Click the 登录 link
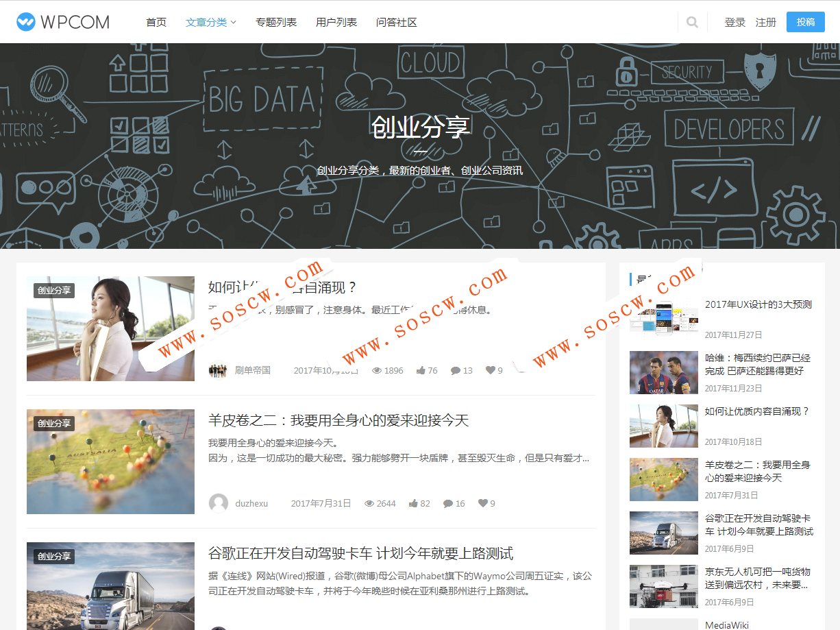Screen dimensions: 840x630 click(735, 22)
